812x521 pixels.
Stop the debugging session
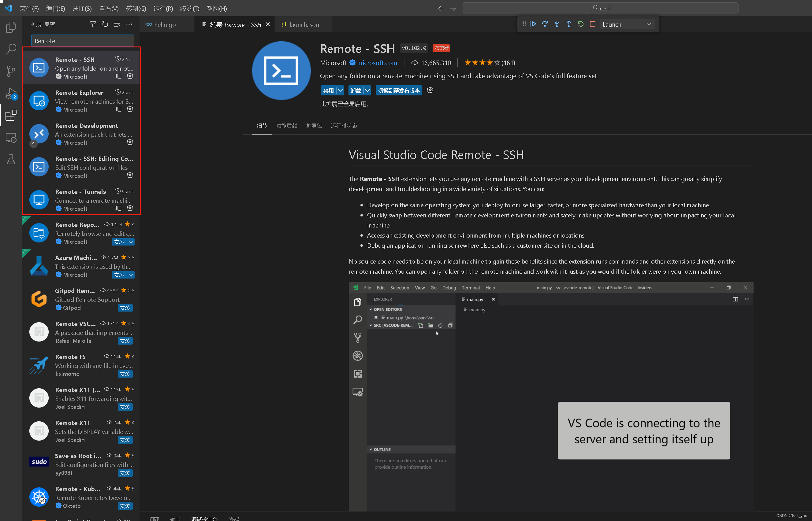592,24
